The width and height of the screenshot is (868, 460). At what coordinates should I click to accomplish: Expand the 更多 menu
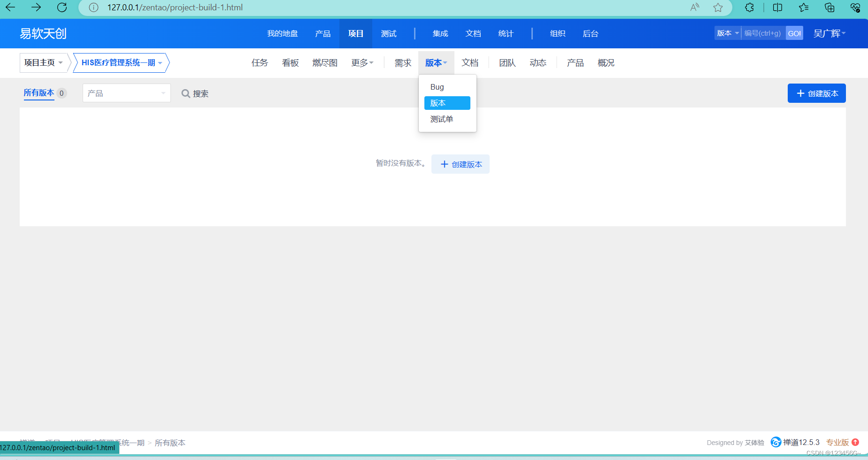362,63
